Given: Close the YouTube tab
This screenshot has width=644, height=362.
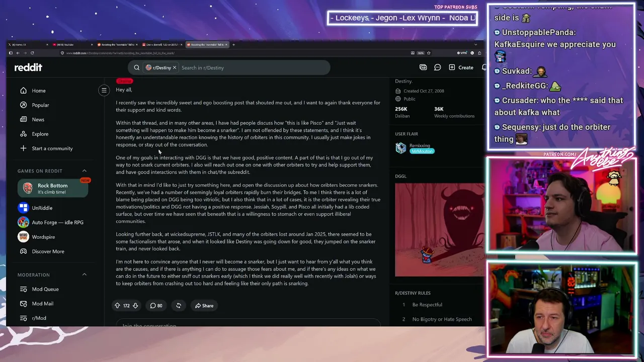Looking at the screenshot, I should pyautogui.click(x=92, y=45).
